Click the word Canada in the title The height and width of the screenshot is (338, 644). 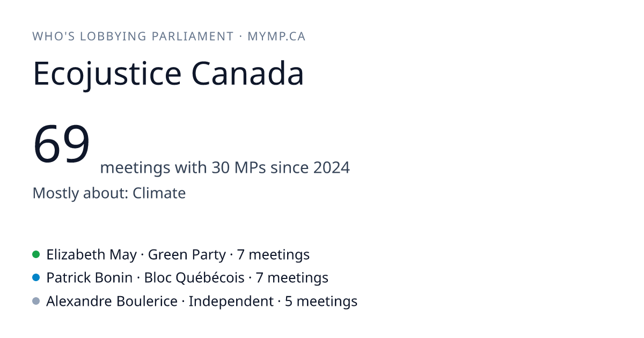point(248,74)
